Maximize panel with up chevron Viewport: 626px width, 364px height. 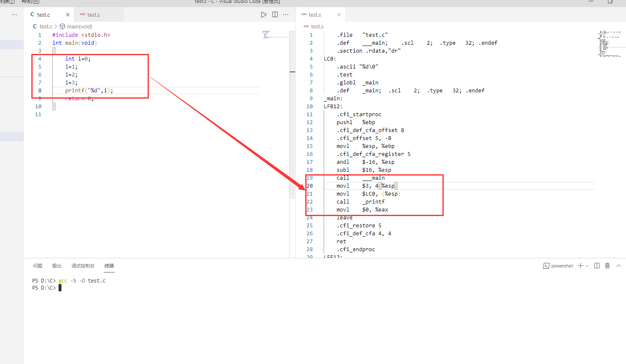[618, 266]
